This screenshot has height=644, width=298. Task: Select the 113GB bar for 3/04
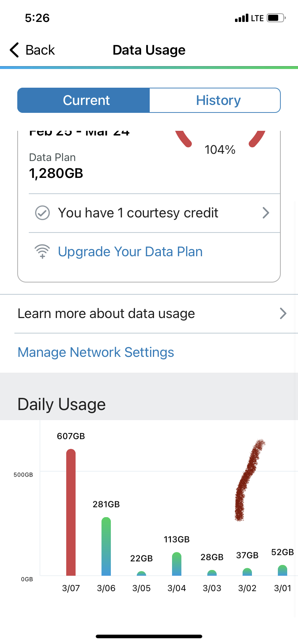177,564
